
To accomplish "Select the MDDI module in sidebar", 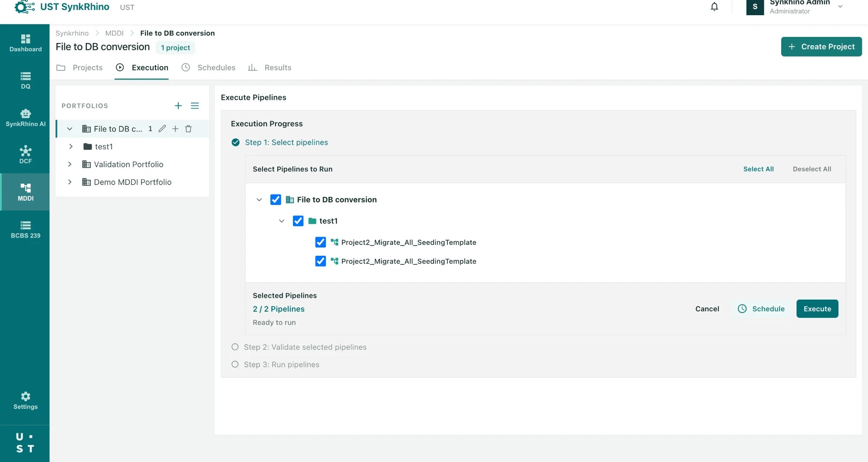I will [x=25, y=192].
